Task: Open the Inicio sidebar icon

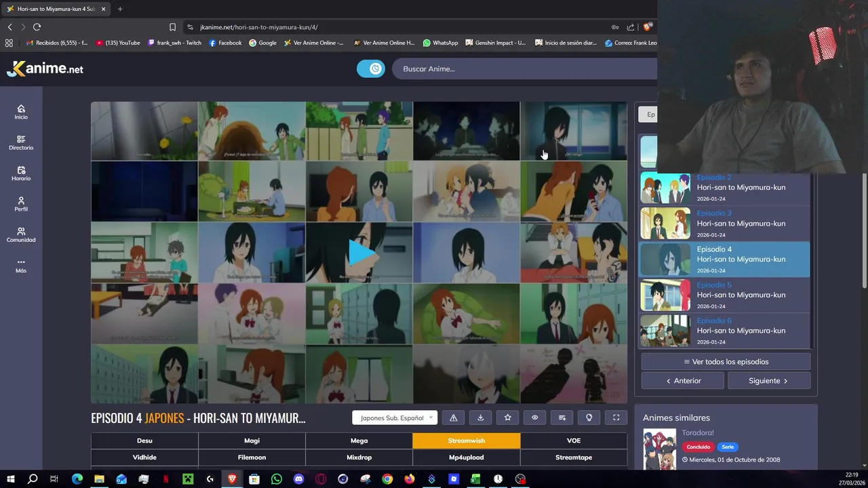Action: 21,112
